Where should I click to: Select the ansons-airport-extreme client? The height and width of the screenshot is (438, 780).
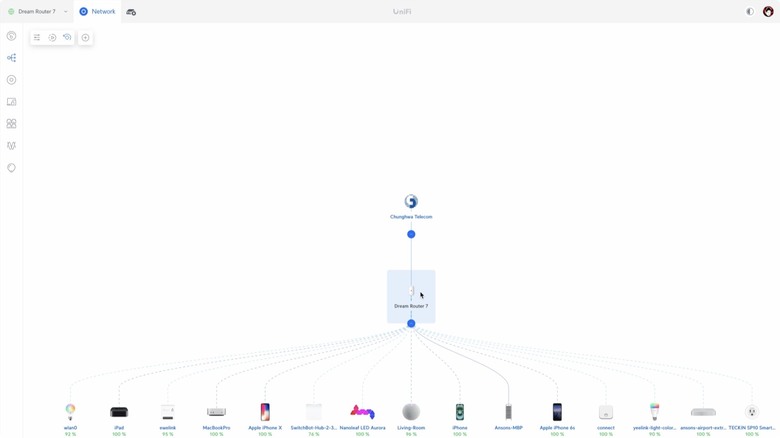tap(703, 412)
